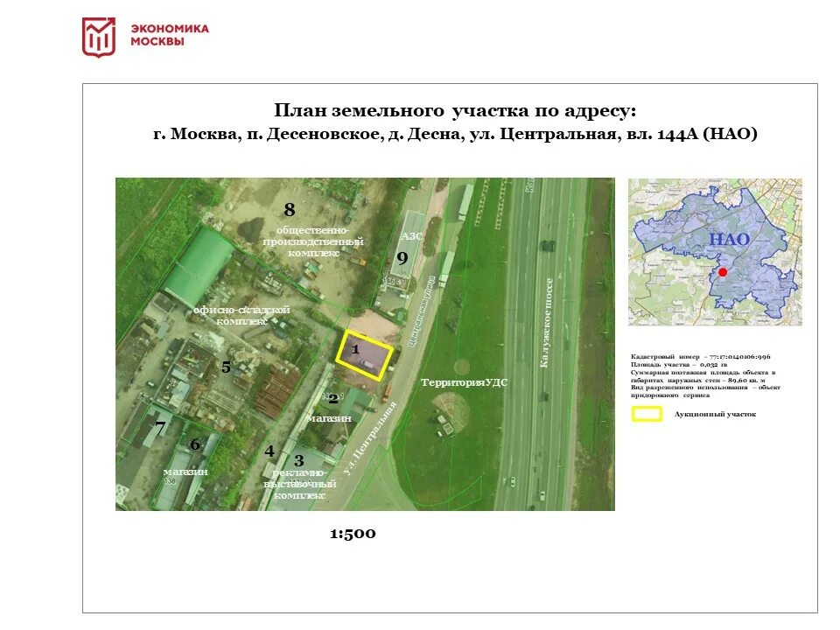Viewport: 840px width, 630px height.
Task: Click the 'Вид разрешенного использования' line
Action: tap(705, 391)
